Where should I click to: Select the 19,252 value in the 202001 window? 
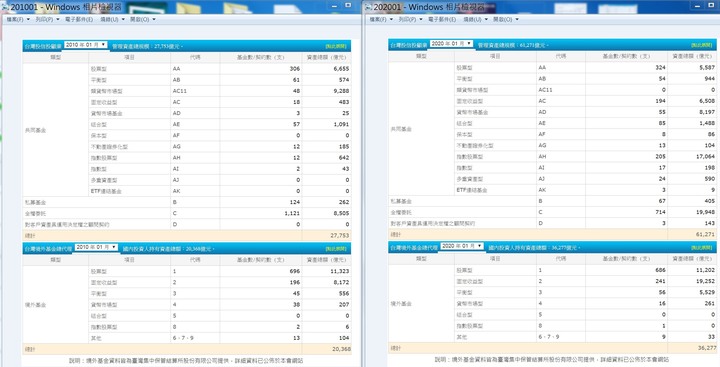[x=705, y=282]
